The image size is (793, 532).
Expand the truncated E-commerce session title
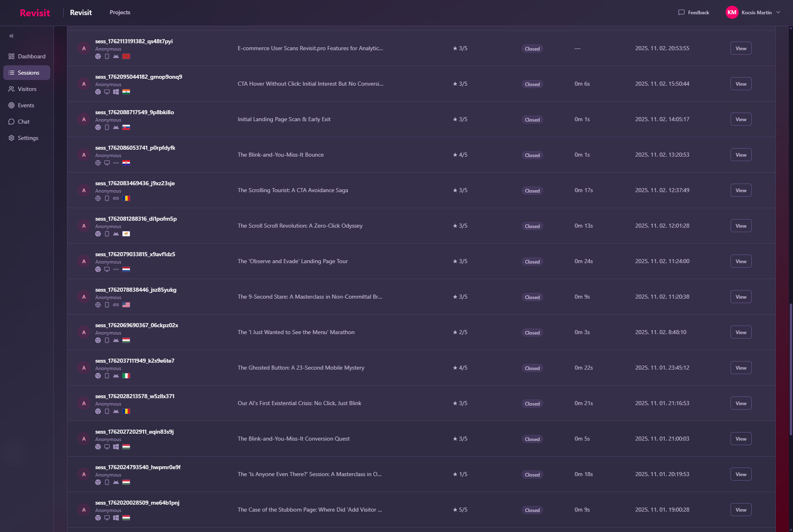click(310, 48)
